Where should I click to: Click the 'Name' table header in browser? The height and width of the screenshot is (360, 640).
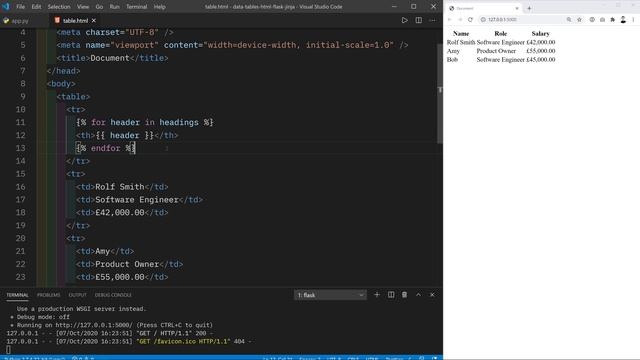(461, 33)
